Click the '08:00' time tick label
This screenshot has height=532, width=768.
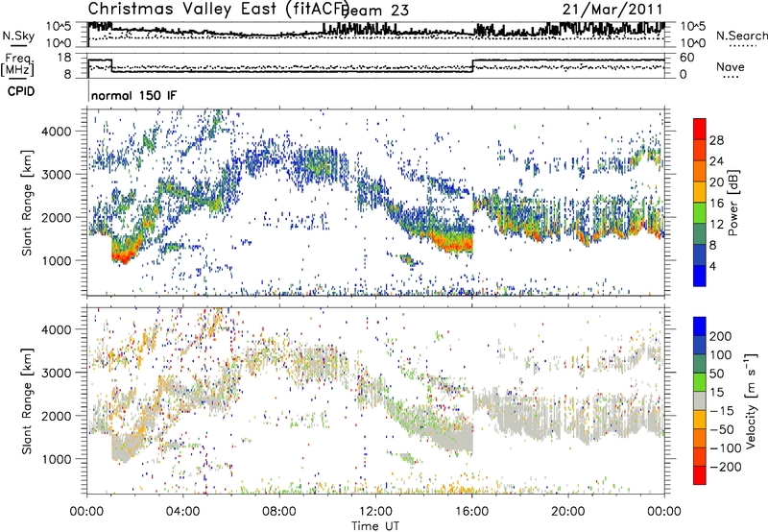coord(279,512)
